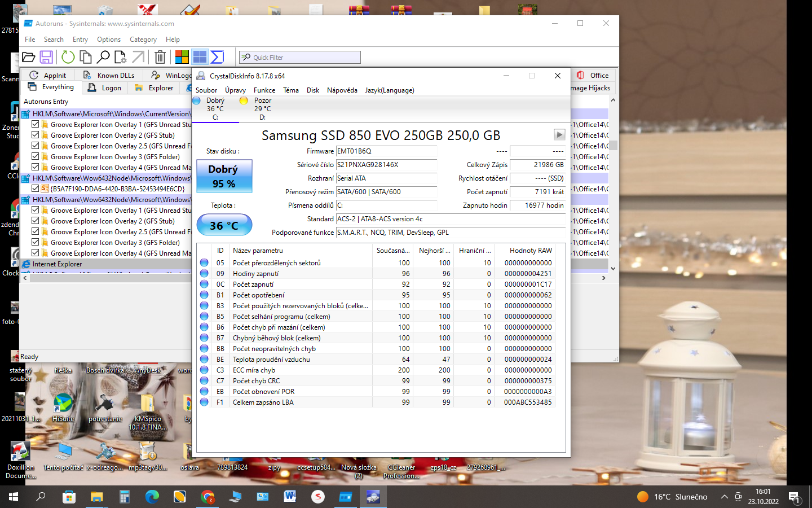Open Microsoft Edge from the taskbar
This screenshot has height=508, width=812.
pos(152,497)
